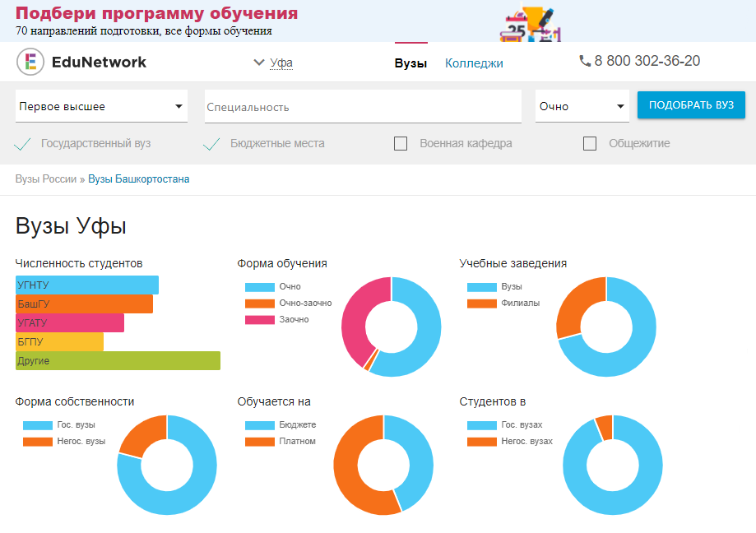Screen dimensions: 756x533
Task: Click the orange Филиалы legend marker
Action: pyautogui.click(x=482, y=304)
